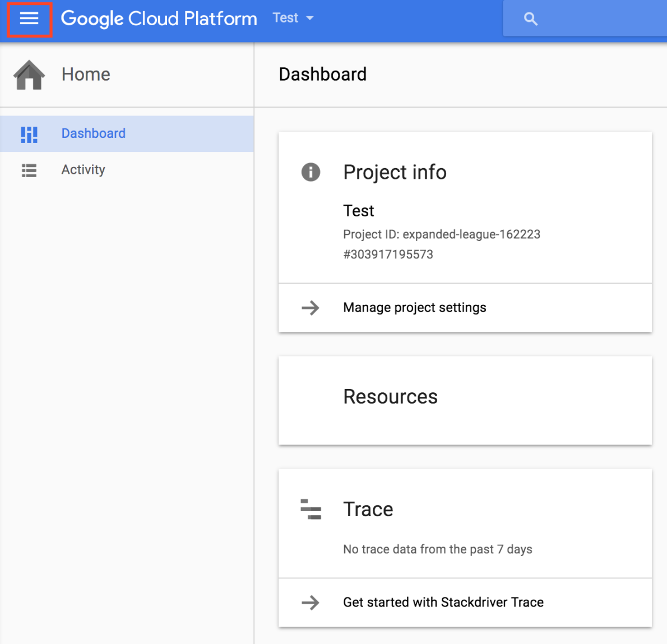
Task: Click the Trace card title
Action: [368, 509]
